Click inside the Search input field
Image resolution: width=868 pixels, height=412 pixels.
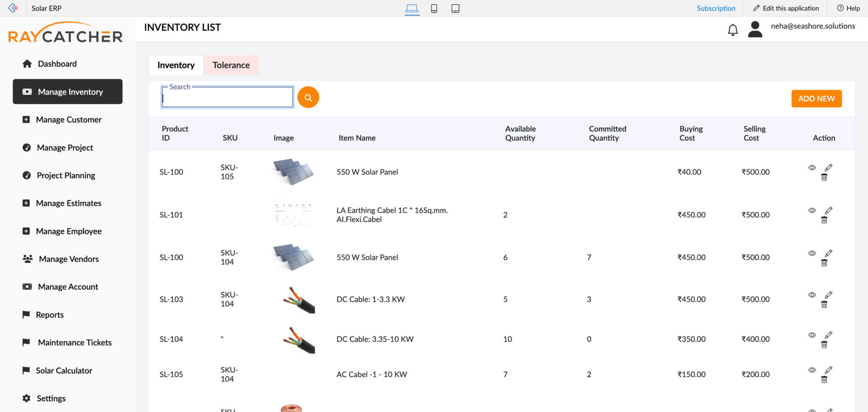(227, 97)
